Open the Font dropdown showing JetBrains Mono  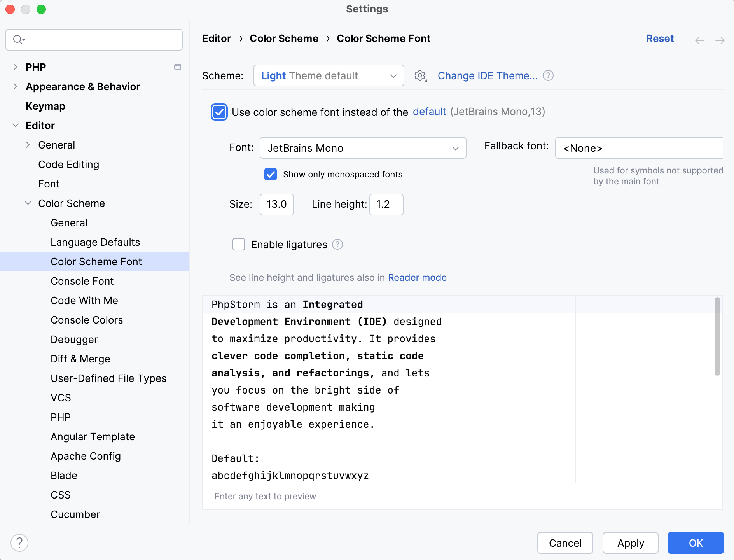363,148
